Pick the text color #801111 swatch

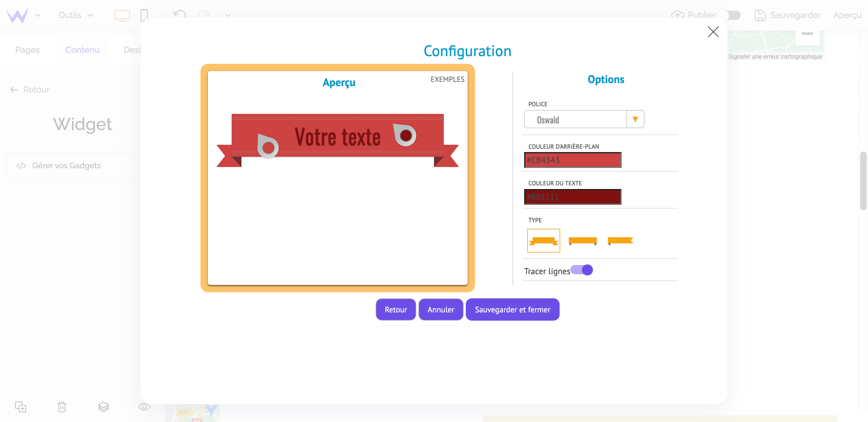[572, 197]
